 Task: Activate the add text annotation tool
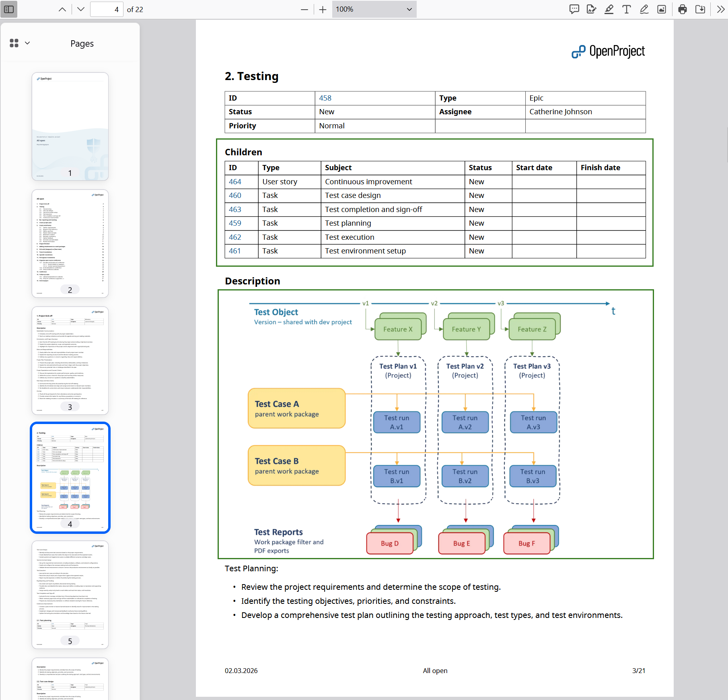[626, 9]
